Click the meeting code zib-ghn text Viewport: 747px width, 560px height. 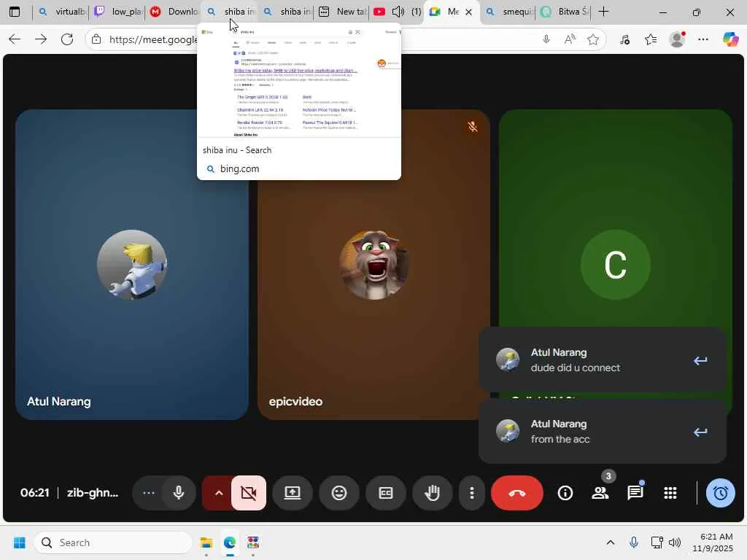(93, 492)
